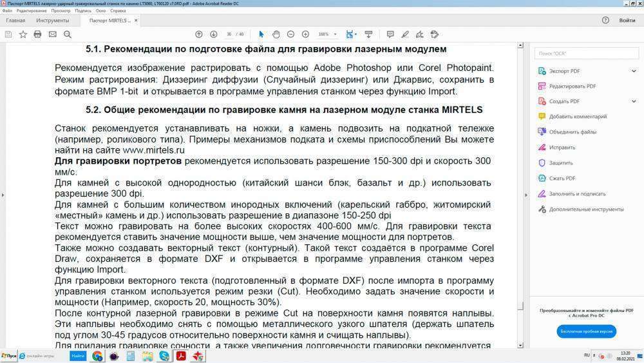Go to previous page arrow
This screenshot has width=644, height=363.
(x=199, y=35)
